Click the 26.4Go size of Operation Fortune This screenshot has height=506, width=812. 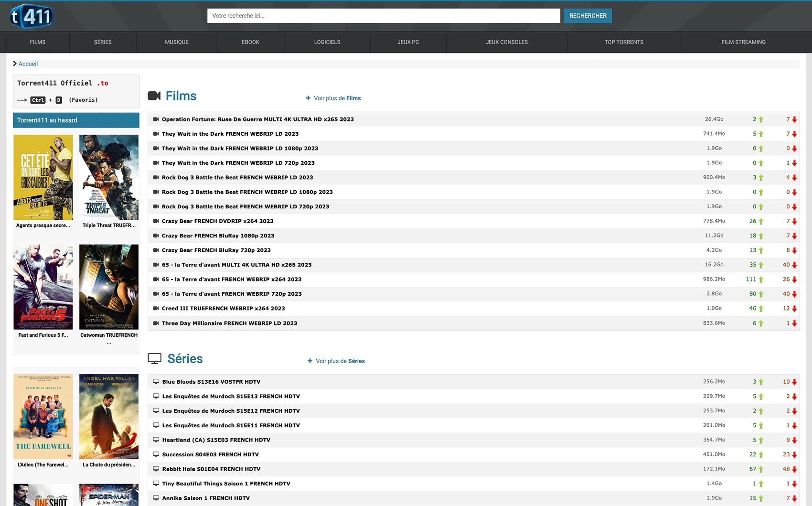[x=714, y=119]
